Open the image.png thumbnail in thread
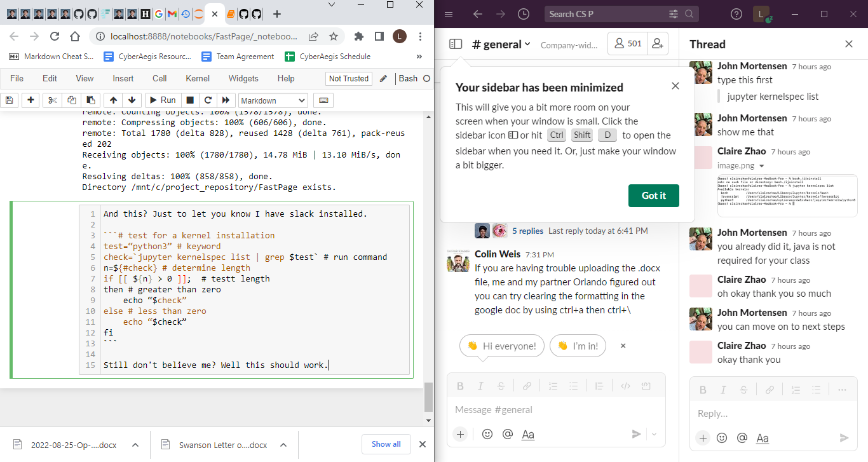The image size is (868, 462). (x=787, y=195)
